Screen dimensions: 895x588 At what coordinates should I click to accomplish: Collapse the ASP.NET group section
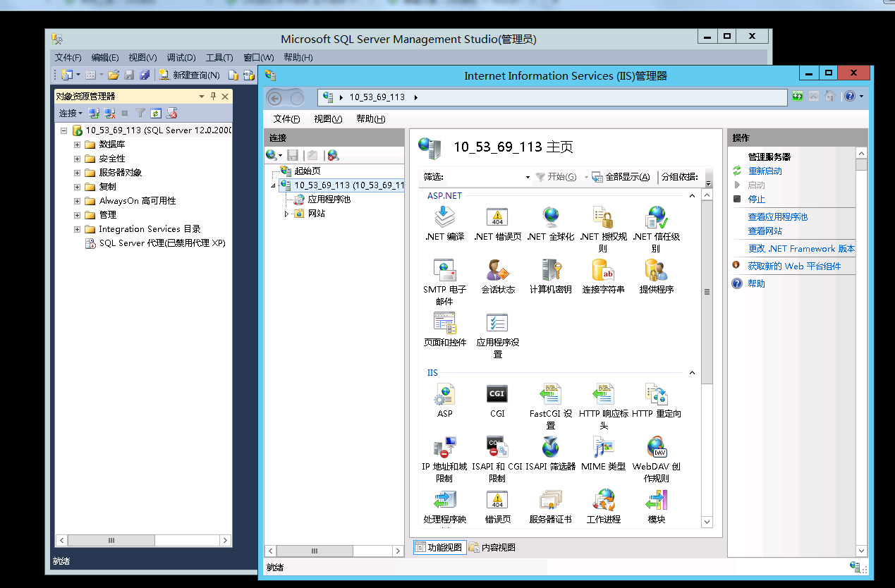click(x=692, y=196)
